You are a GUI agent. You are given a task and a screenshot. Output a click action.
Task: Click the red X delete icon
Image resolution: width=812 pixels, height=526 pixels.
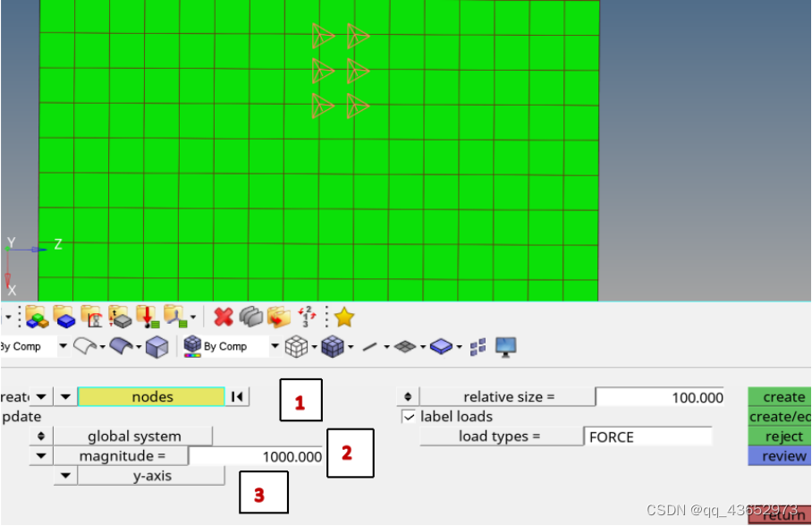(x=224, y=317)
